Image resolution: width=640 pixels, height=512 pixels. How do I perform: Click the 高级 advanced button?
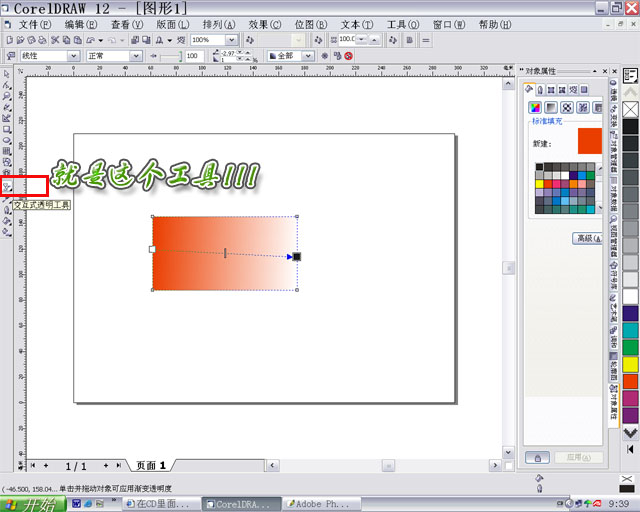588,238
